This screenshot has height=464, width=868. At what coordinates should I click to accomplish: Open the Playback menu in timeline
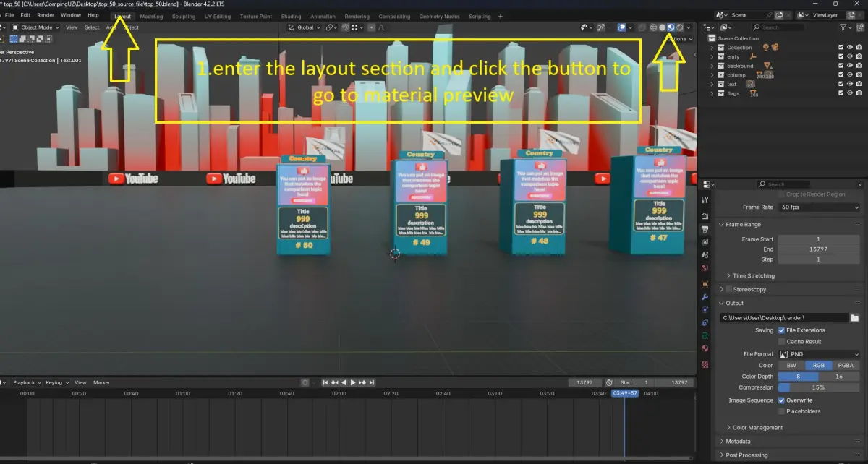pos(26,382)
